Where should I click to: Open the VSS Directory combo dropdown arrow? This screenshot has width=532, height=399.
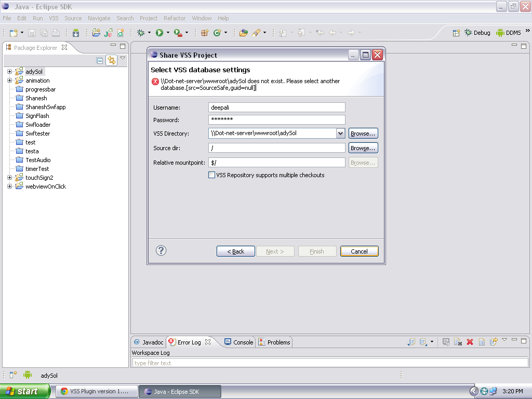coord(340,134)
